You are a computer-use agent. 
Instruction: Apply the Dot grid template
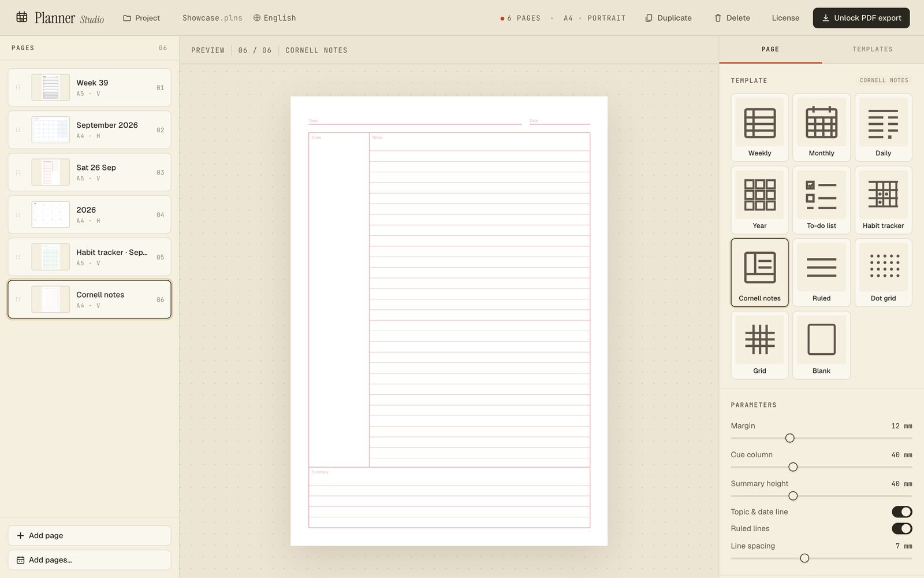click(x=883, y=273)
